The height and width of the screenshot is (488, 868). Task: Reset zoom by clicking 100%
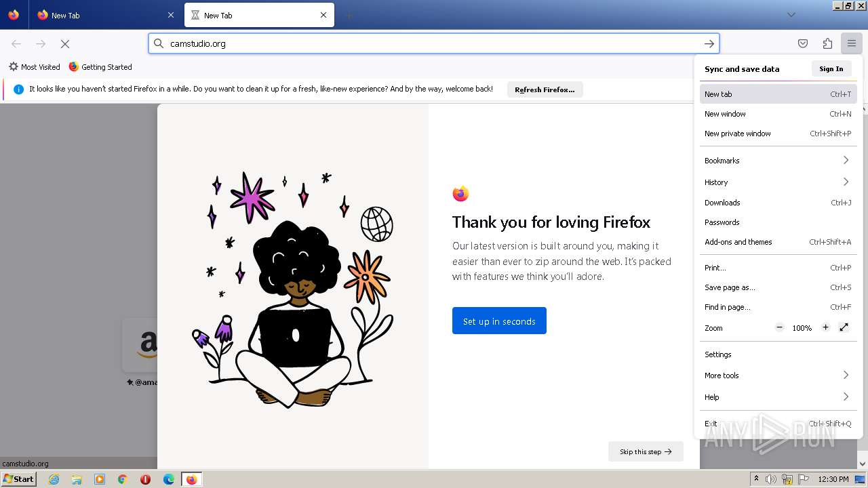point(802,328)
